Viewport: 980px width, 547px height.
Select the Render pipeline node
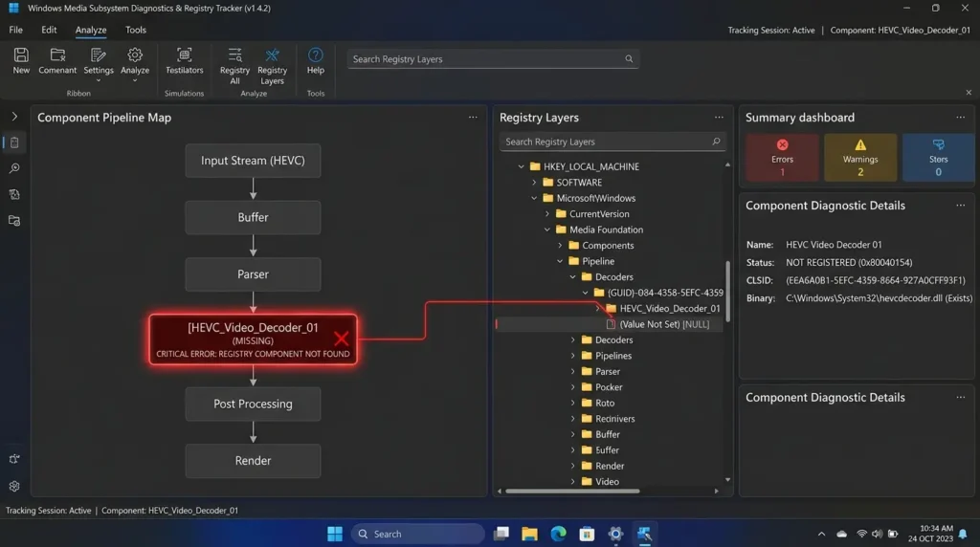(253, 460)
